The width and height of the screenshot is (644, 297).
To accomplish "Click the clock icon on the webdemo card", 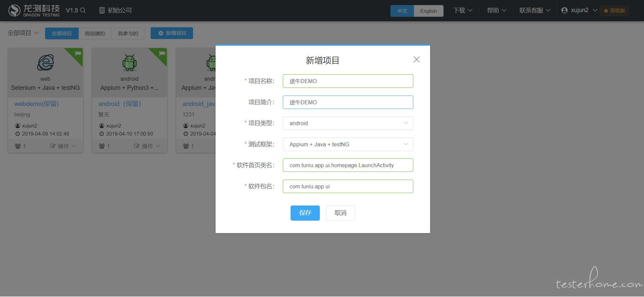I will 17,134.
